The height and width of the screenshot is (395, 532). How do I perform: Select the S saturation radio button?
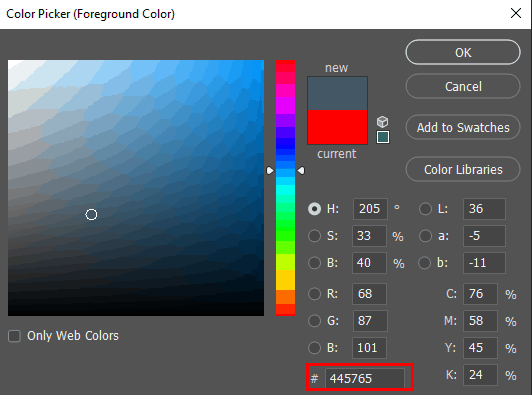315,236
